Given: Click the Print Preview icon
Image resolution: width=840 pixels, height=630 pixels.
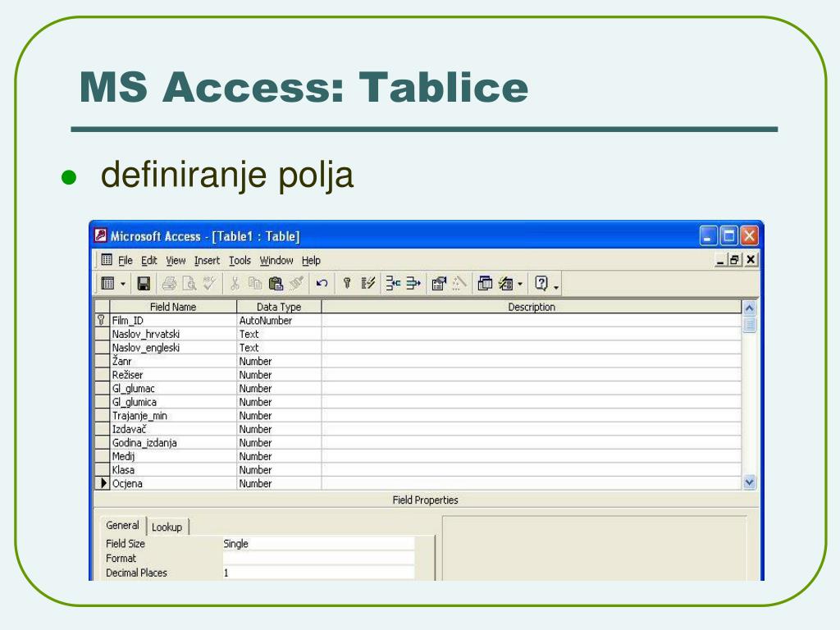Looking at the screenshot, I should tap(189, 283).
